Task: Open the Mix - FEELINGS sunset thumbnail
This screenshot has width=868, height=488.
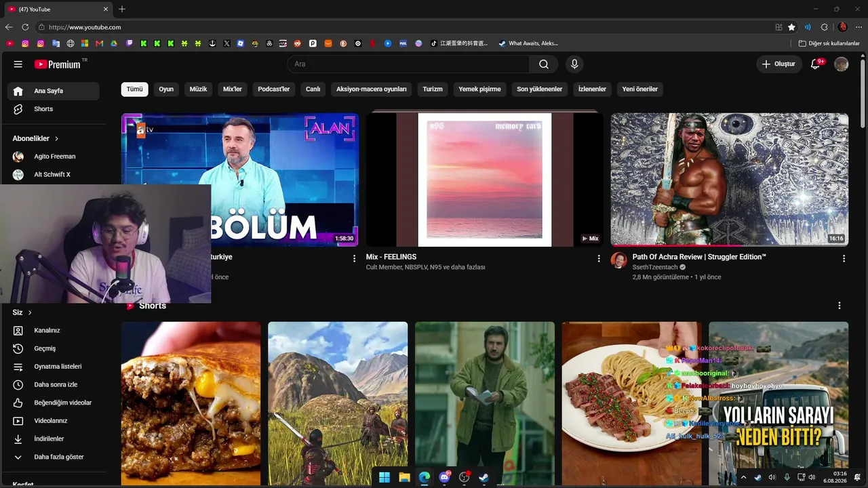Action: [x=485, y=180]
